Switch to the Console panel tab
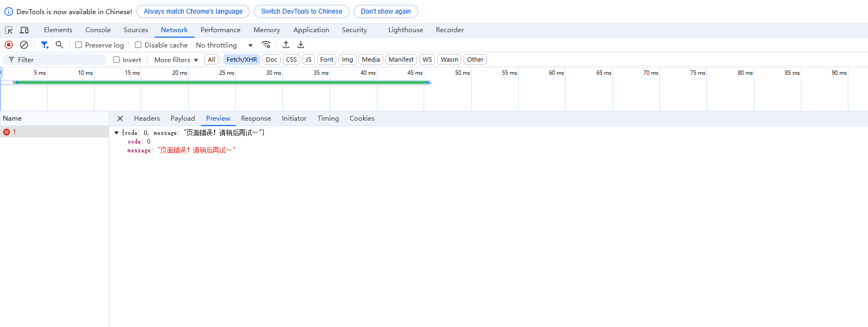The height and width of the screenshot is (327, 868). (x=98, y=30)
